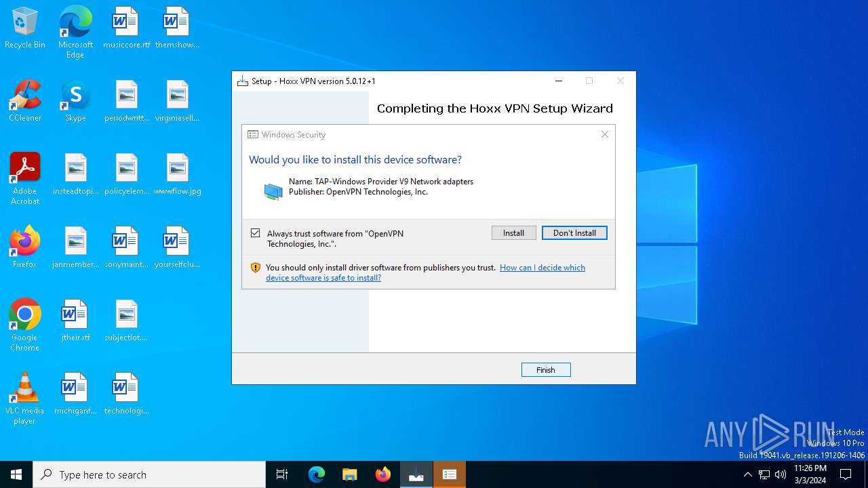Open Adobe Acrobat desktop shortcut
Image resolution: width=868 pixels, height=488 pixels.
pyautogui.click(x=25, y=179)
